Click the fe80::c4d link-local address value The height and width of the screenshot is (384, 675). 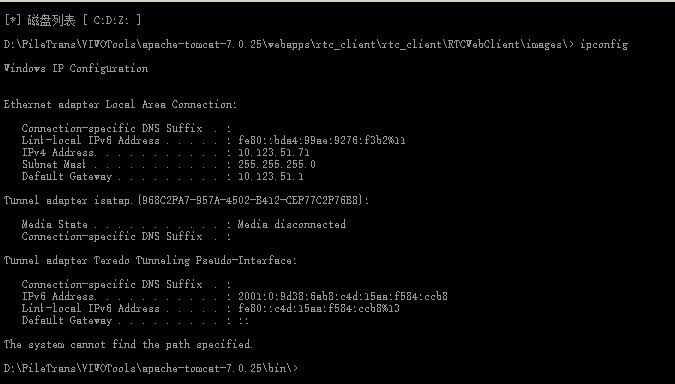click(x=319, y=308)
